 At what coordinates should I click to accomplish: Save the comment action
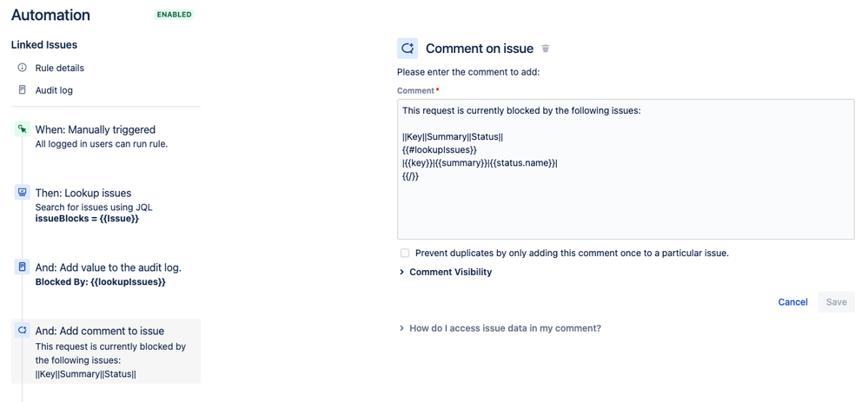(x=837, y=302)
